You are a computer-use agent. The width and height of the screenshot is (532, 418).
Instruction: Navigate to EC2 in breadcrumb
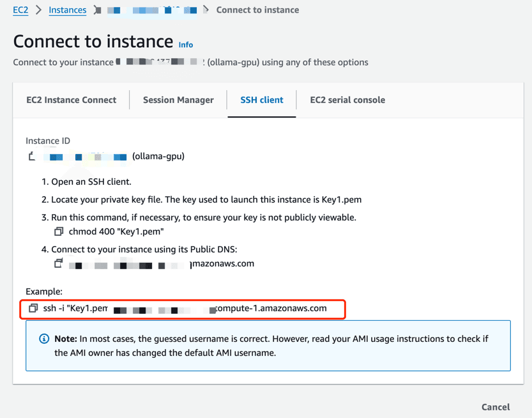pyautogui.click(x=20, y=10)
